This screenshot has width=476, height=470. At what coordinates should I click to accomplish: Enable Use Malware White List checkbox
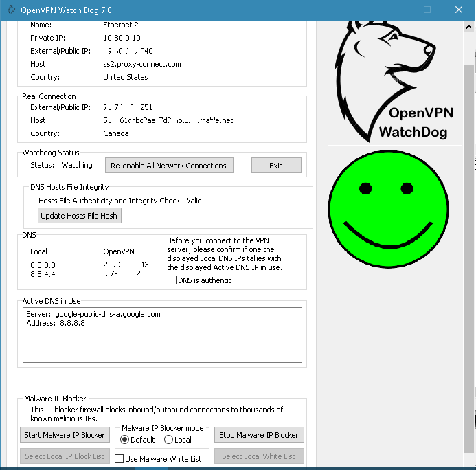(x=120, y=459)
